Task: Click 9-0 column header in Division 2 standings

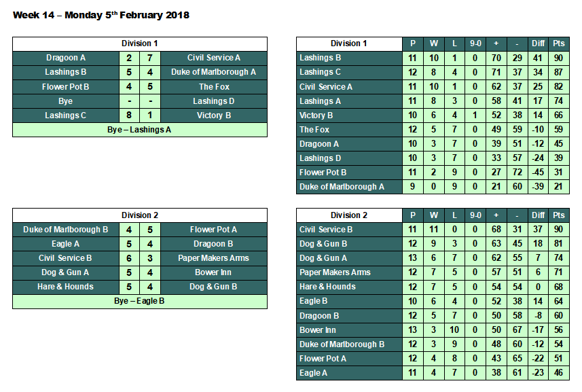Action: coord(475,215)
